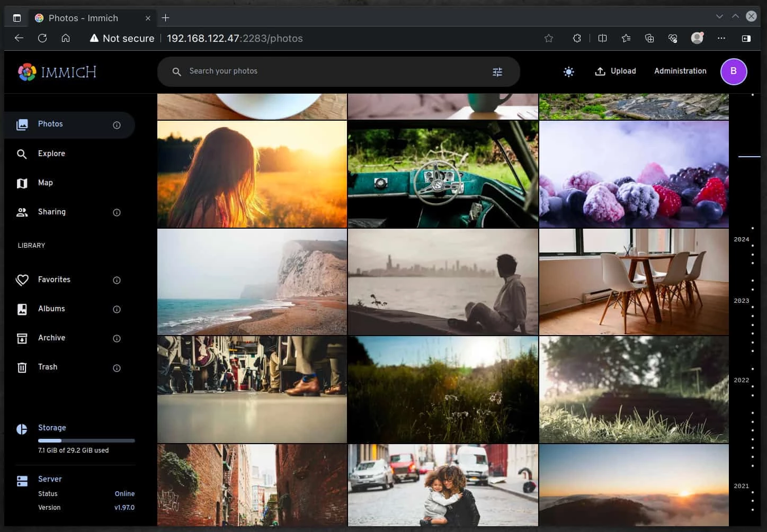Open the girl in sunset field photo

[252, 174]
